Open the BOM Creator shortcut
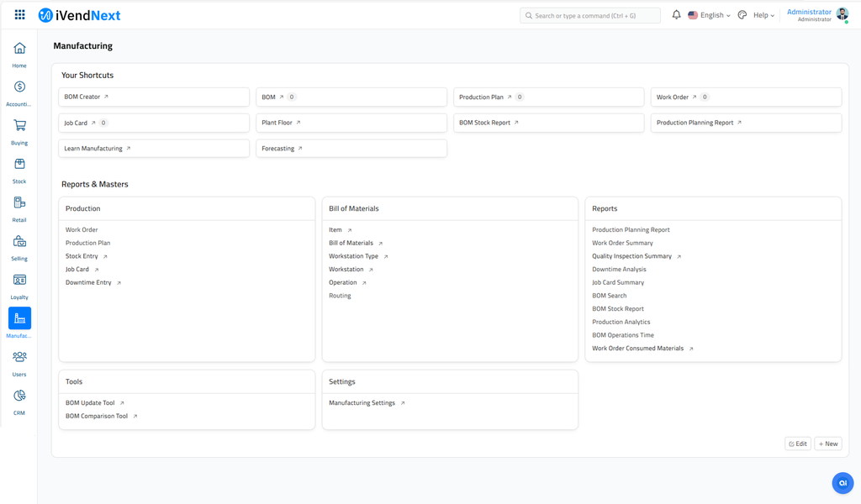The height and width of the screenshot is (504, 861). coord(82,97)
